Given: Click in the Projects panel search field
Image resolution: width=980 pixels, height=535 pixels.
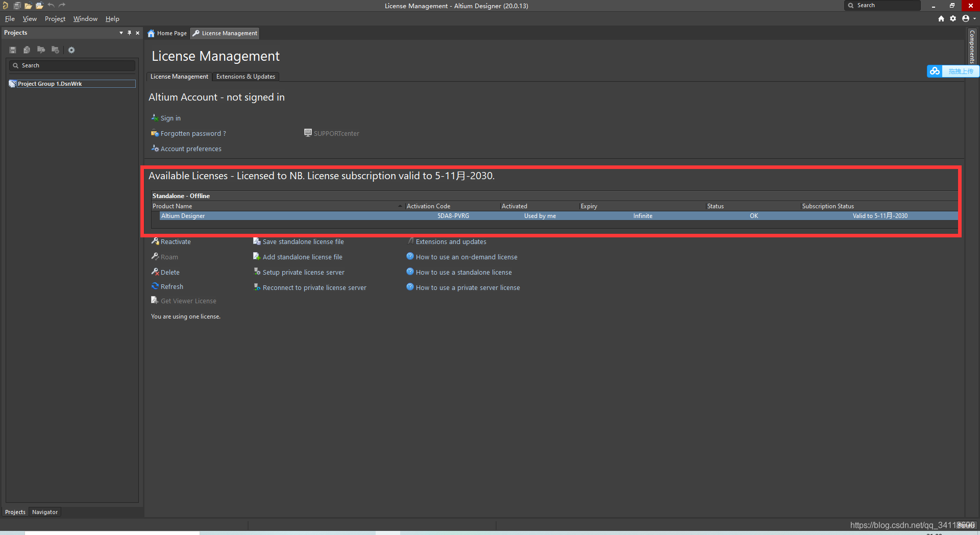Looking at the screenshot, I should (72, 65).
